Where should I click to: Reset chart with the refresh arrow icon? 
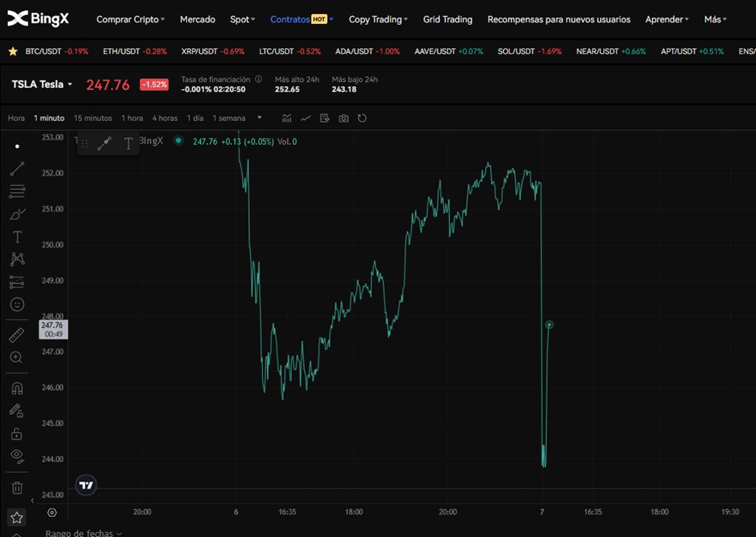[362, 118]
